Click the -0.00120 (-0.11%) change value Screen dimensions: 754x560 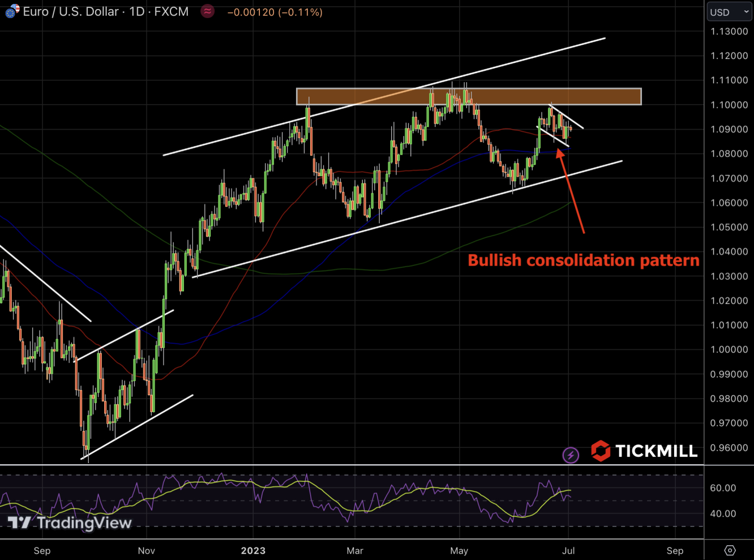pos(275,12)
